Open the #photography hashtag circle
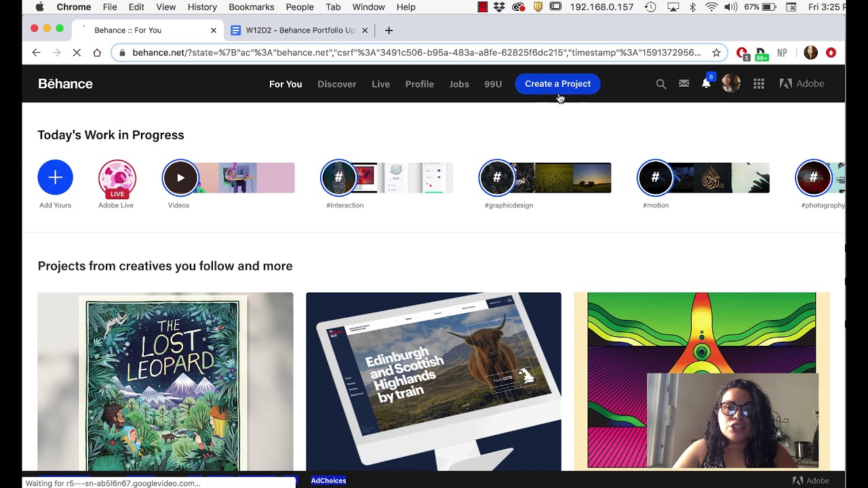This screenshot has width=868, height=488. (814, 178)
